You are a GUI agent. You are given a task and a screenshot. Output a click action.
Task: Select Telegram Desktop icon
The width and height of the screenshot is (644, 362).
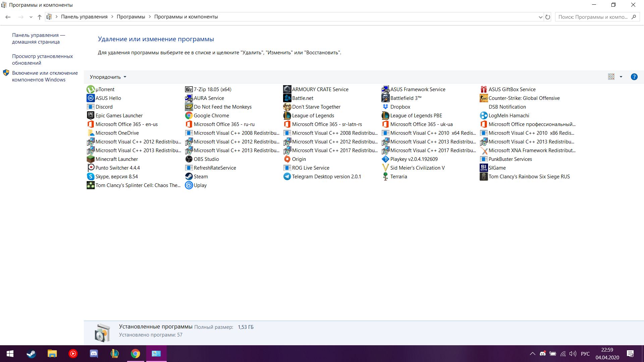coord(287,177)
